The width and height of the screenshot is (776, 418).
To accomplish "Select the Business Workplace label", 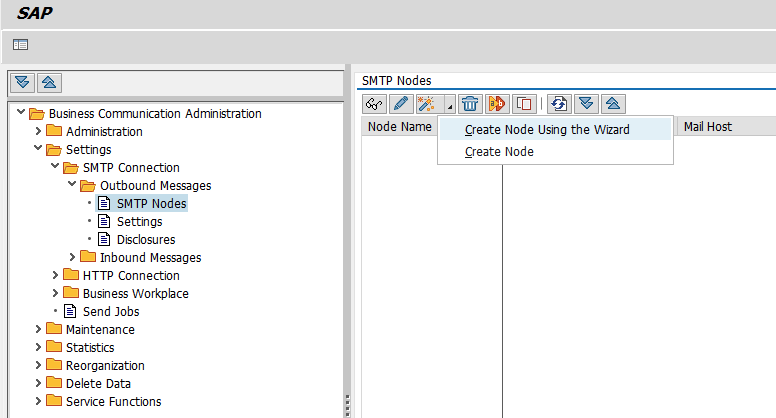I will [136, 293].
